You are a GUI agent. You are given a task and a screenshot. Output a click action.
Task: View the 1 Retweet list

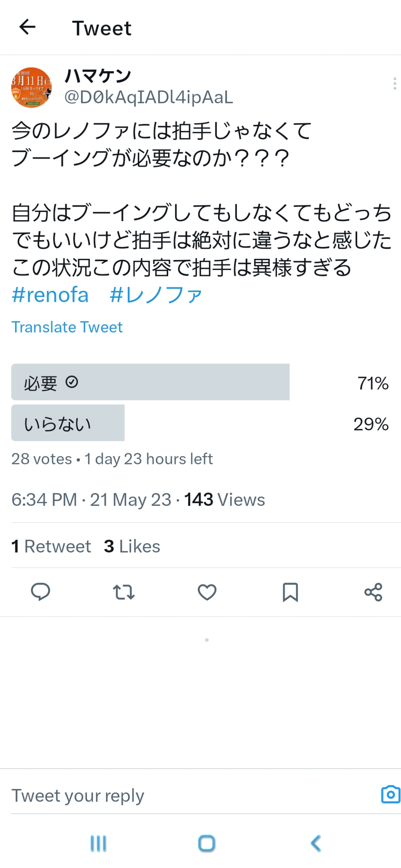pyautogui.click(x=51, y=546)
